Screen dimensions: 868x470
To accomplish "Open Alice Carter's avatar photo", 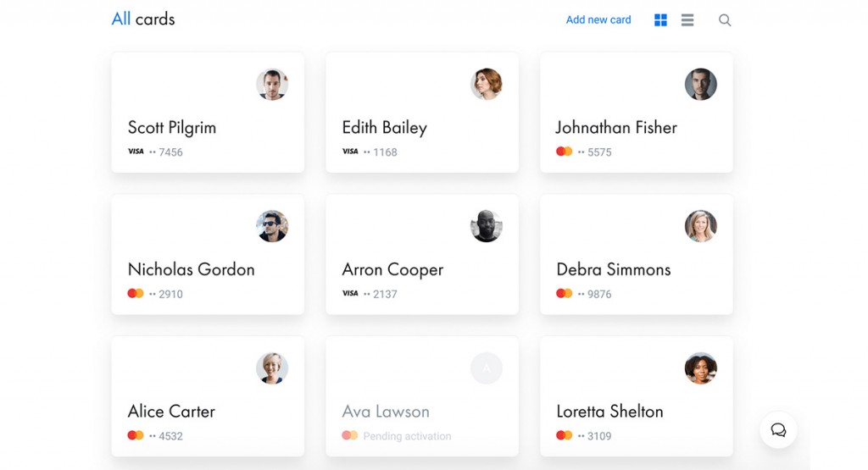I will click(x=272, y=368).
